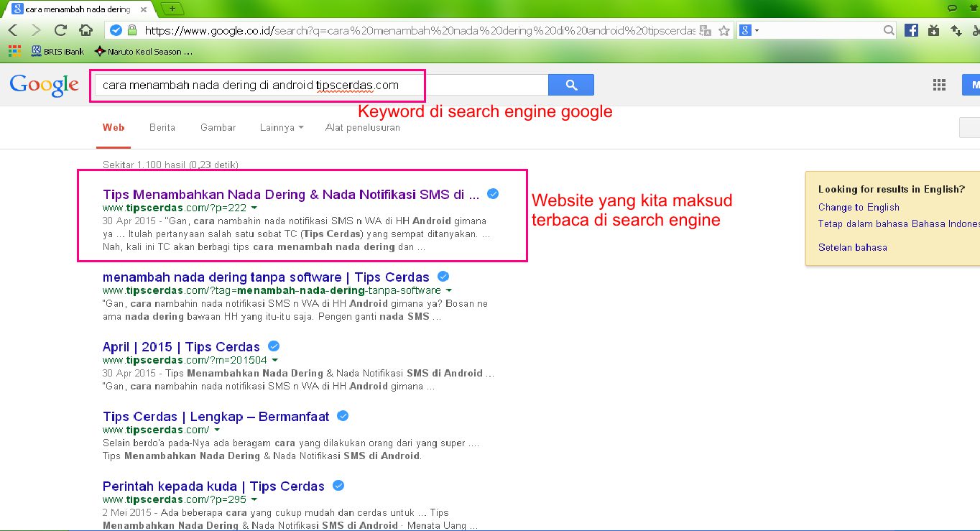Image resolution: width=980 pixels, height=531 pixels.
Task: Open the Facebook toolbar extension
Action: coord(911,30)
